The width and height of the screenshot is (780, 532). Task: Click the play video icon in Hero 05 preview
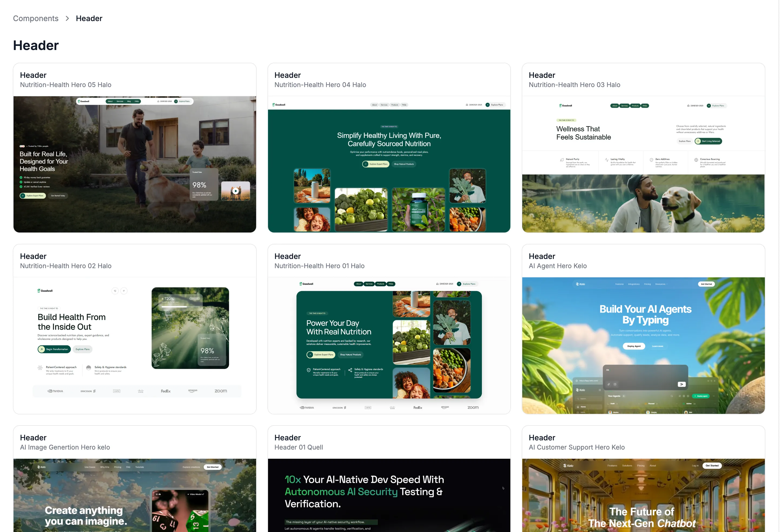[x=236, y=191]
